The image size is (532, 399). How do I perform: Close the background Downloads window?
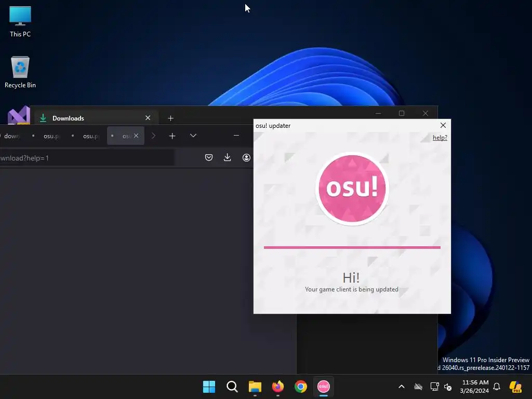[x=425, y=113]
